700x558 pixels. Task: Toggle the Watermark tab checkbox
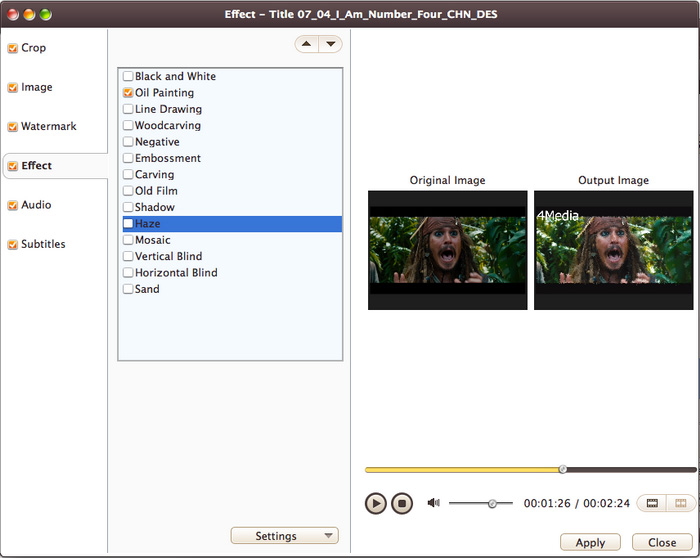(x=12, y=127)
